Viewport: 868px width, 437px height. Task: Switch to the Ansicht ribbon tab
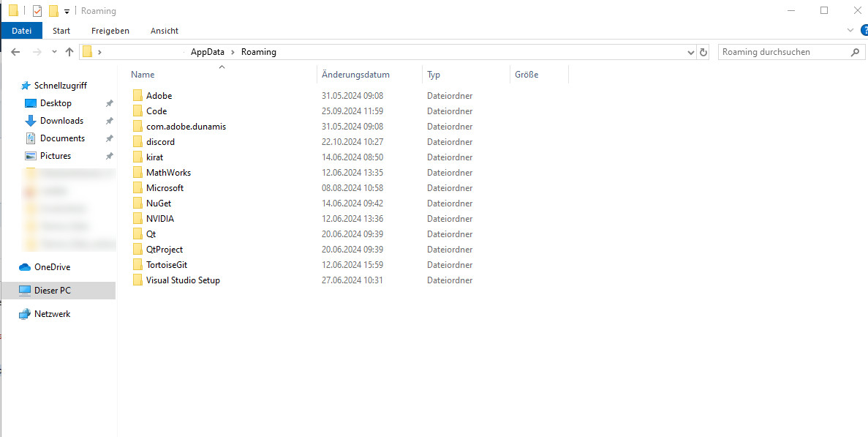click(x=165, y=31)
